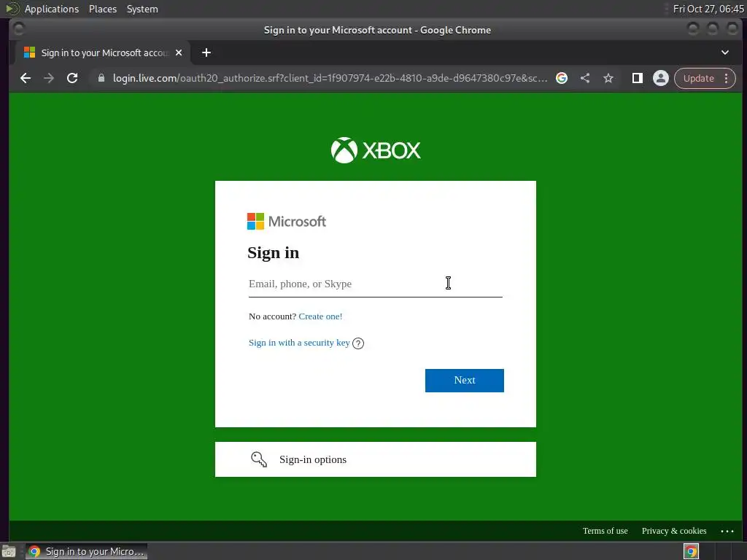Open the Places menu
This screenshot has height=560, width=747.
pos(103,9)
